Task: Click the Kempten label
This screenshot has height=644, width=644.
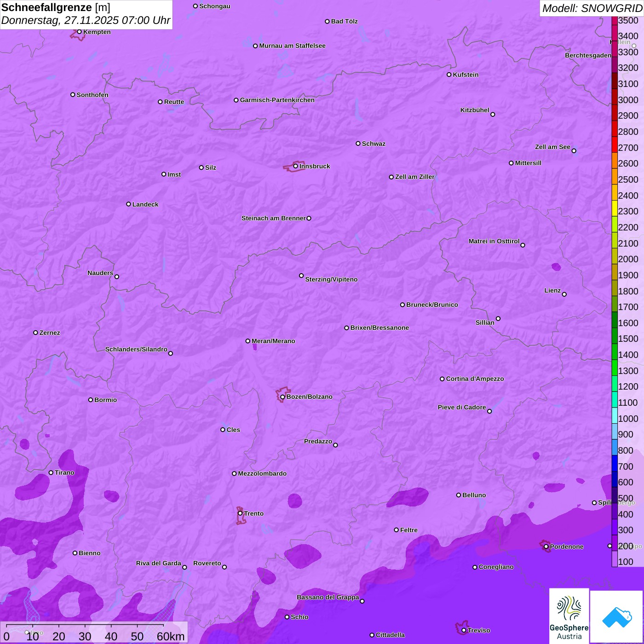Action: point(97,32)
